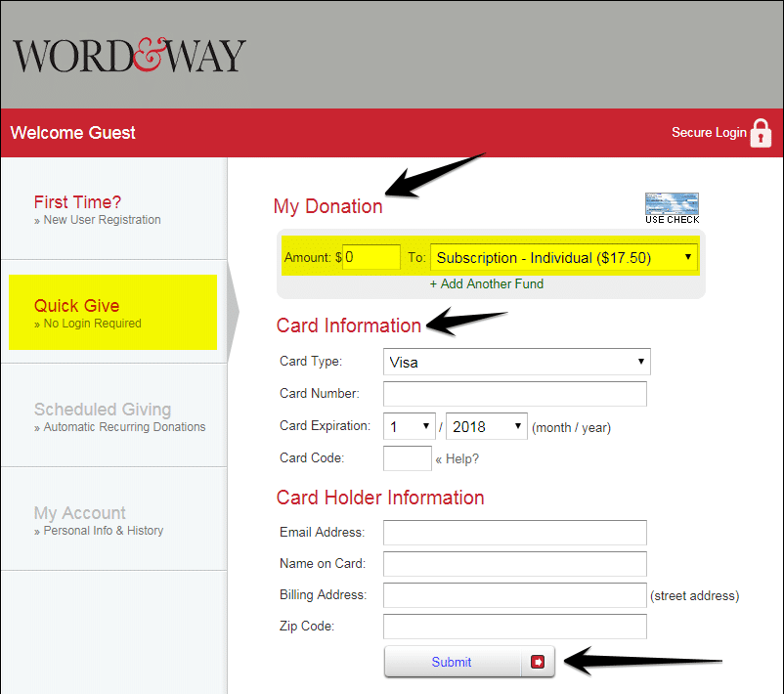Click the Add Another Fund link
The height and width of the screenshot is (694, 784).
pos(487,282)
